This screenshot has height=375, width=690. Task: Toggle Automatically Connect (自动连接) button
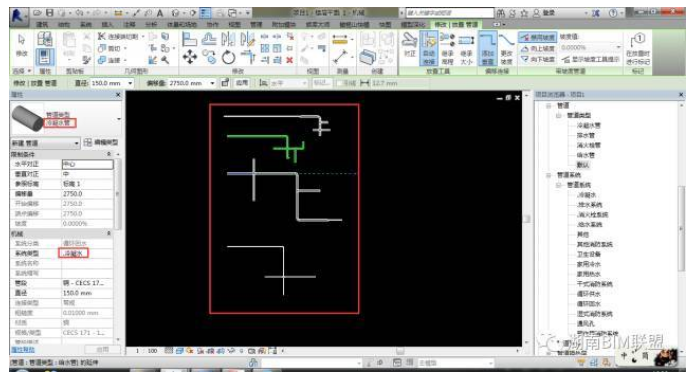429,48
